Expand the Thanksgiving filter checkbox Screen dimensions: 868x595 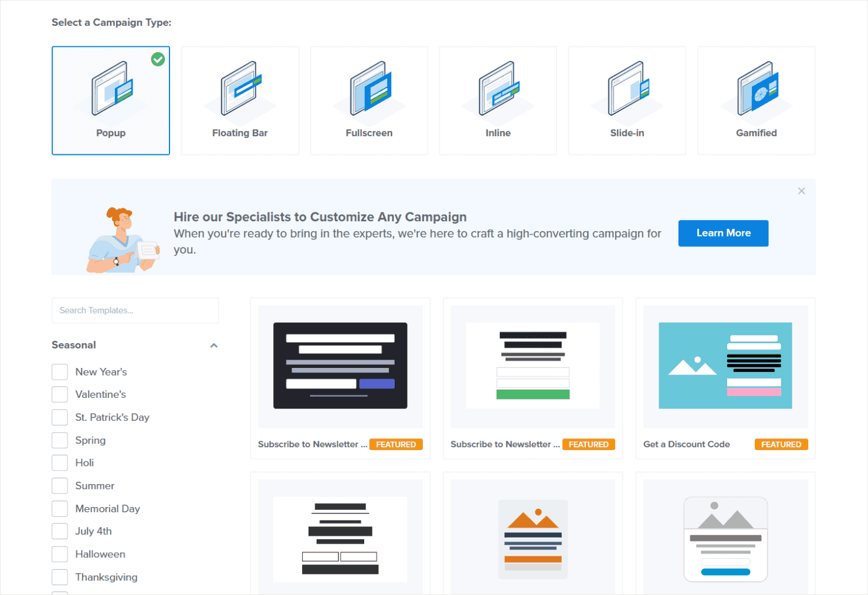(x=59, y=577)
